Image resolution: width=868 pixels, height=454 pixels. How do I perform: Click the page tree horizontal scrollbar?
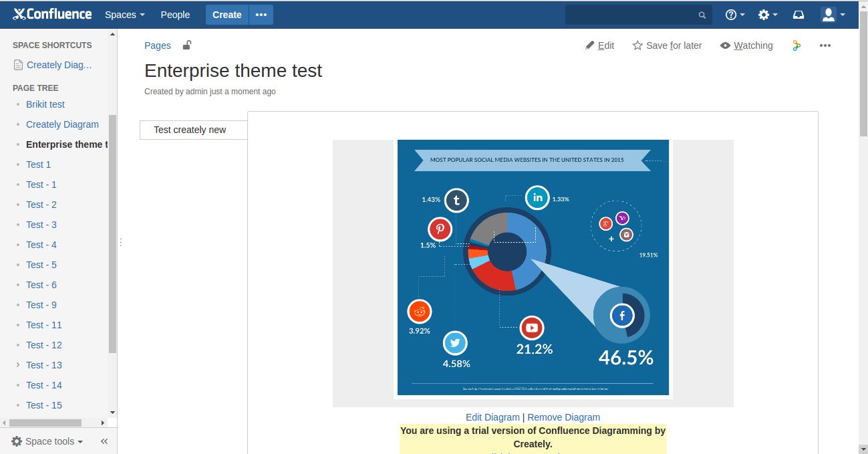click(x=45, y=423)
